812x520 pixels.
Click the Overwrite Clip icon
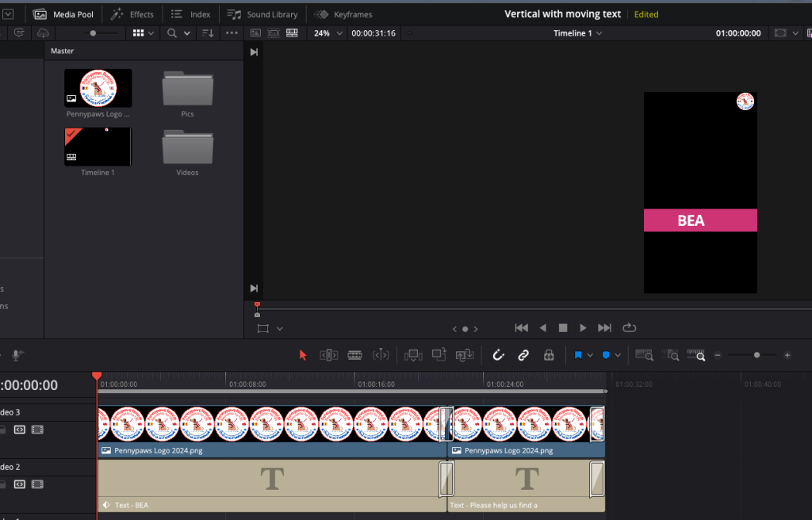click(x=439, y=355)
